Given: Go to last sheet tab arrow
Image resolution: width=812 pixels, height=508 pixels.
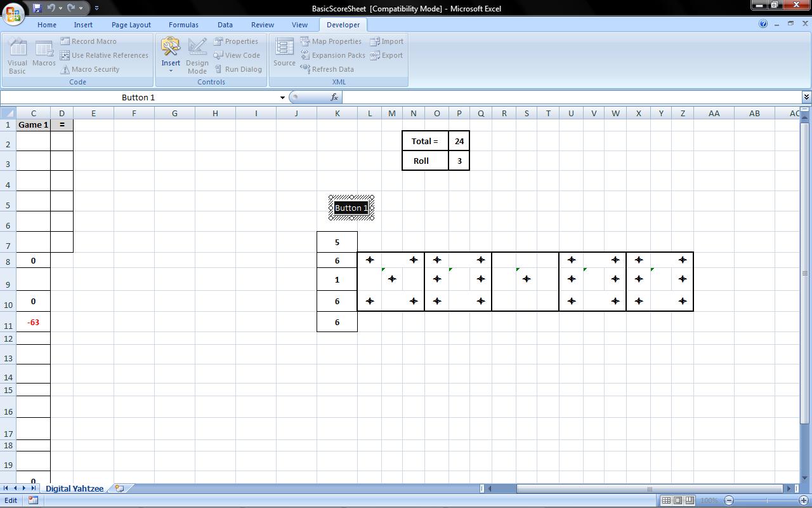Looking at the screenshot, I should (34, 488).
